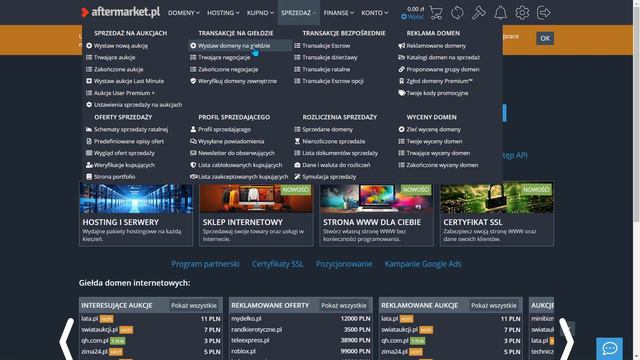The image size is (640, 360).
Task: Open the notifications bell icon
Action: (x=500, y=13)
